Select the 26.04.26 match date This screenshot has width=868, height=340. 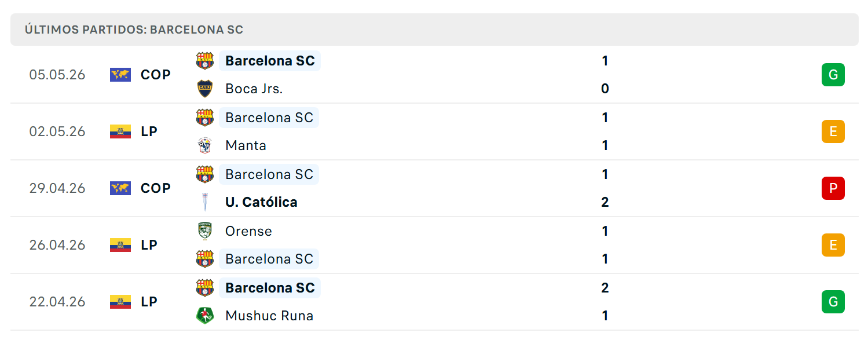57,245
